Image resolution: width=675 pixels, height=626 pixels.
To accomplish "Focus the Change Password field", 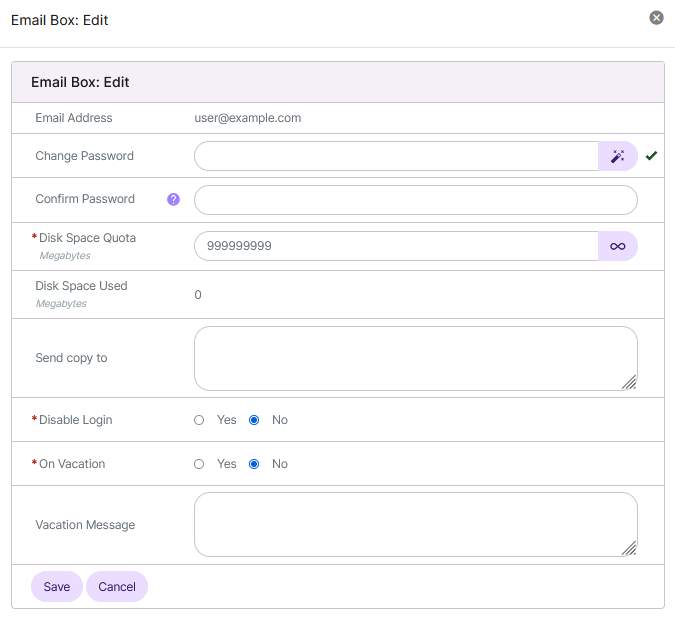I will (x=396, y=156).
